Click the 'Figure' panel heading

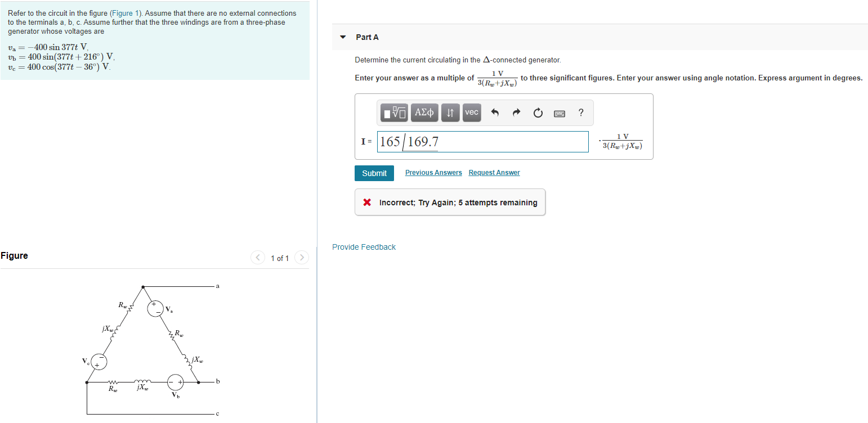pos(14,256)
